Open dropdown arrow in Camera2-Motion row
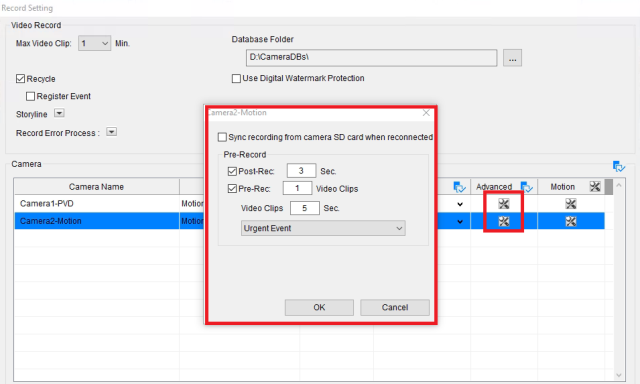This screenshot has width=640, height=384. click(x=460, y=222)
